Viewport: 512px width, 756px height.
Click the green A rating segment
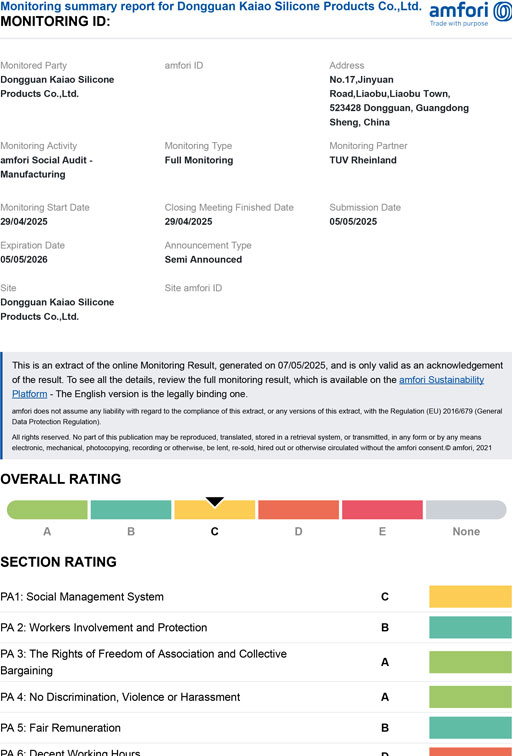pyautogui.click(x=47, y=510)
